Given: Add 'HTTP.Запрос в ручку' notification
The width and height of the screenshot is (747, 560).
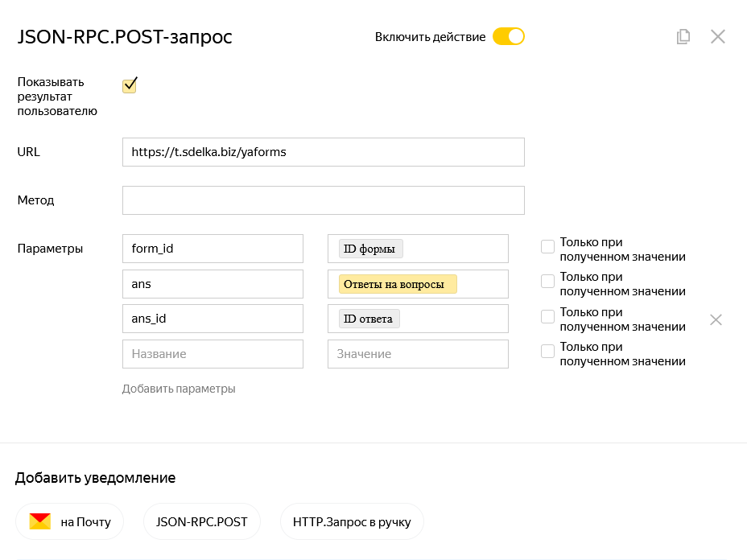Looking at the screenshot, I should coord(352,521).
